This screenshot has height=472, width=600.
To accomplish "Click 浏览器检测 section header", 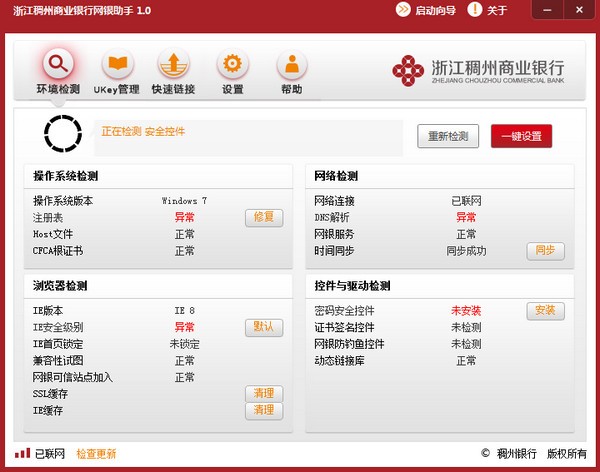I will tap(60, 286).
